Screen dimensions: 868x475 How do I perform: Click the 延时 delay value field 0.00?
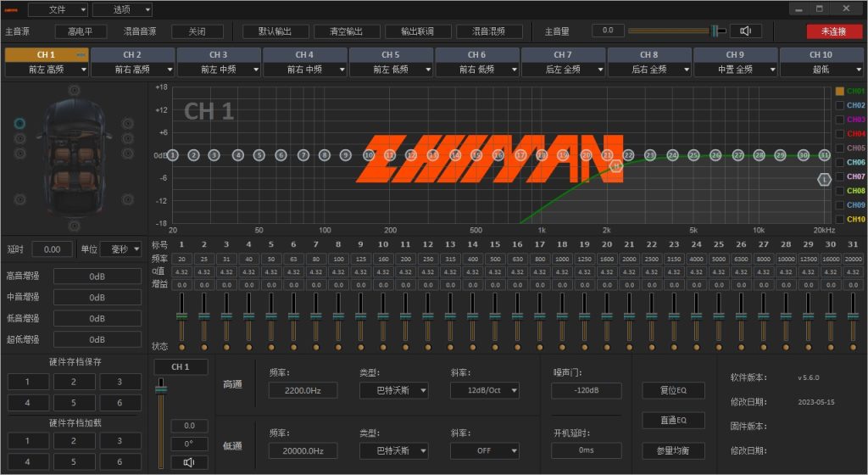(53, 249)
